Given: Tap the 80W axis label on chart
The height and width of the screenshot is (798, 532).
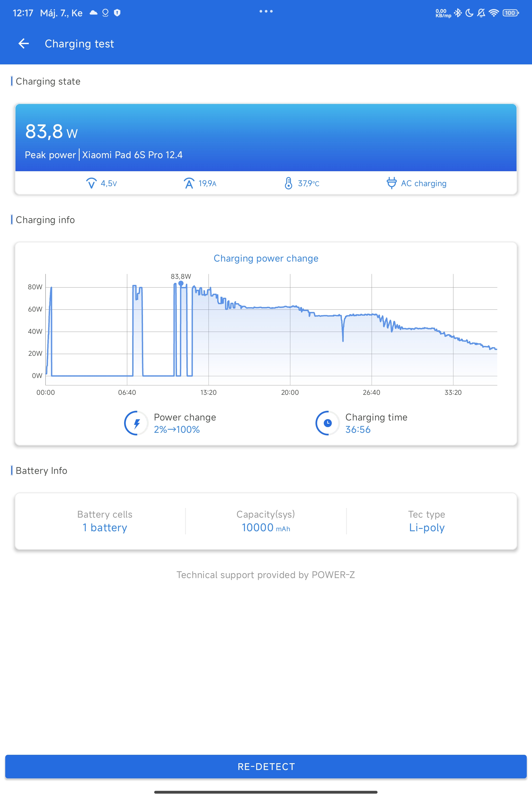Looking at the screenshot, I should tap(35, 287).
